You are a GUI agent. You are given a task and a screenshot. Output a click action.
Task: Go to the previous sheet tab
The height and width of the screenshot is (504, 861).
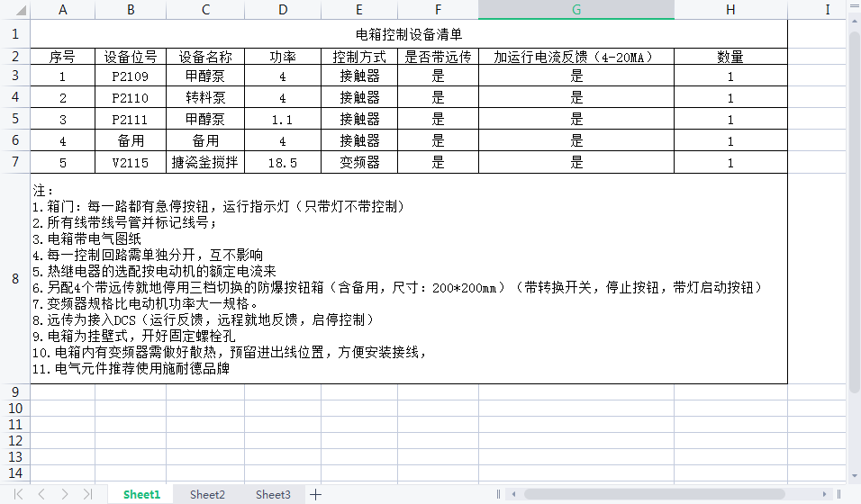coord(41,494)
